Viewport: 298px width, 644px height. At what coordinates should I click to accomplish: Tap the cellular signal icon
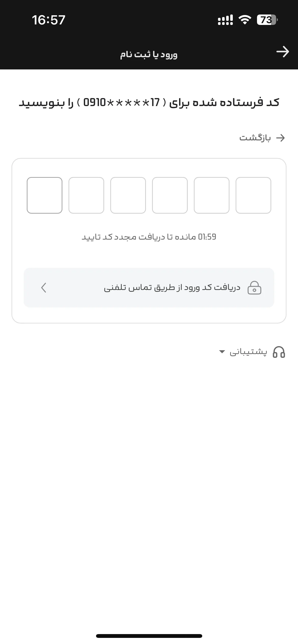coord(225,20)
